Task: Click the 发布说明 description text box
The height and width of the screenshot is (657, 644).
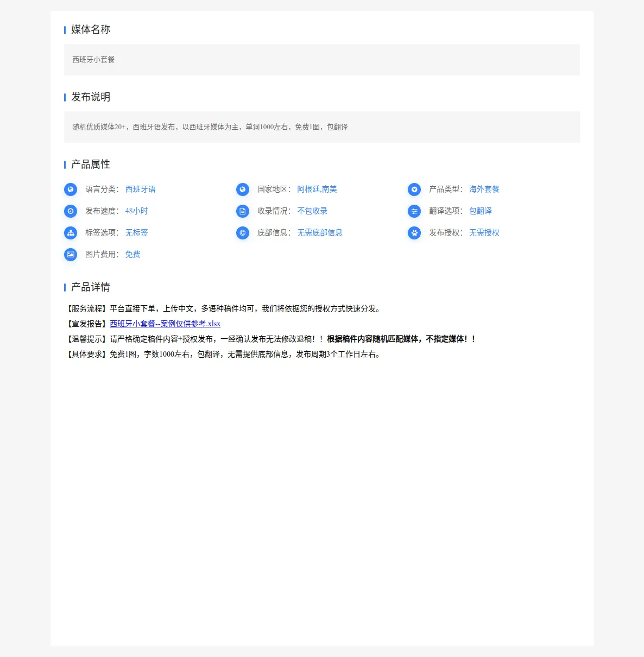Action: click(x=322, y=127)
